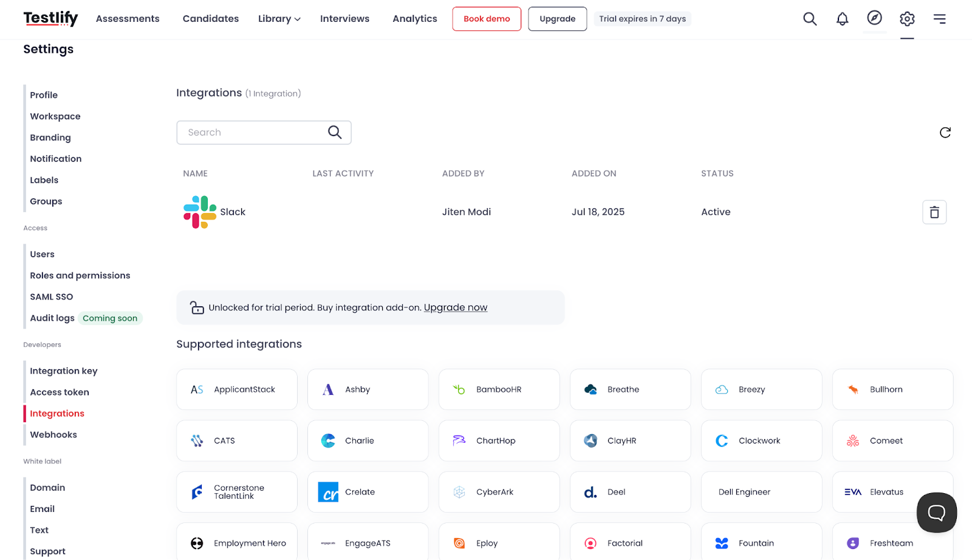This screenshot has height=560, width=972.
Task: Click the Clockwork logo icon
Action: pos(722,440)
